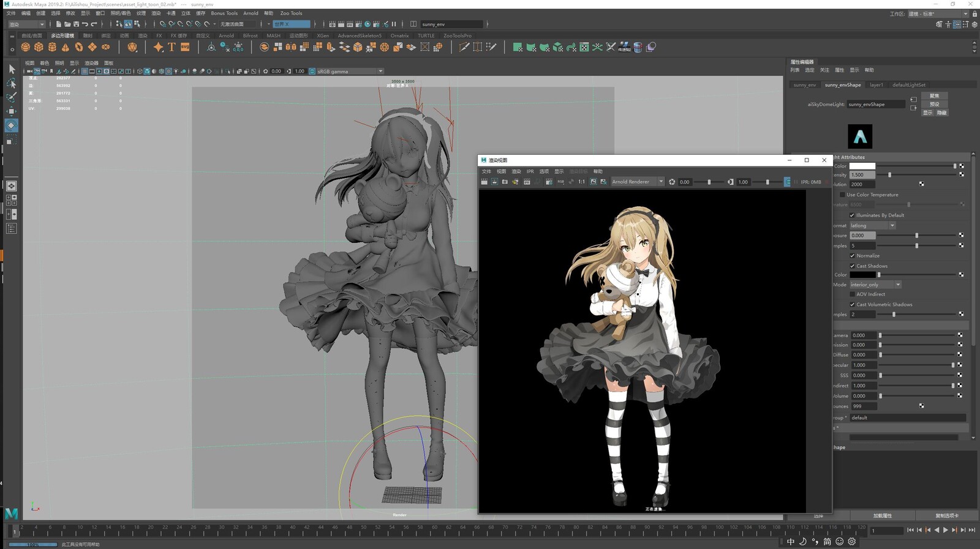
Task: Open the sRGB gamma view transform dropdown
Action: [350, 72]
